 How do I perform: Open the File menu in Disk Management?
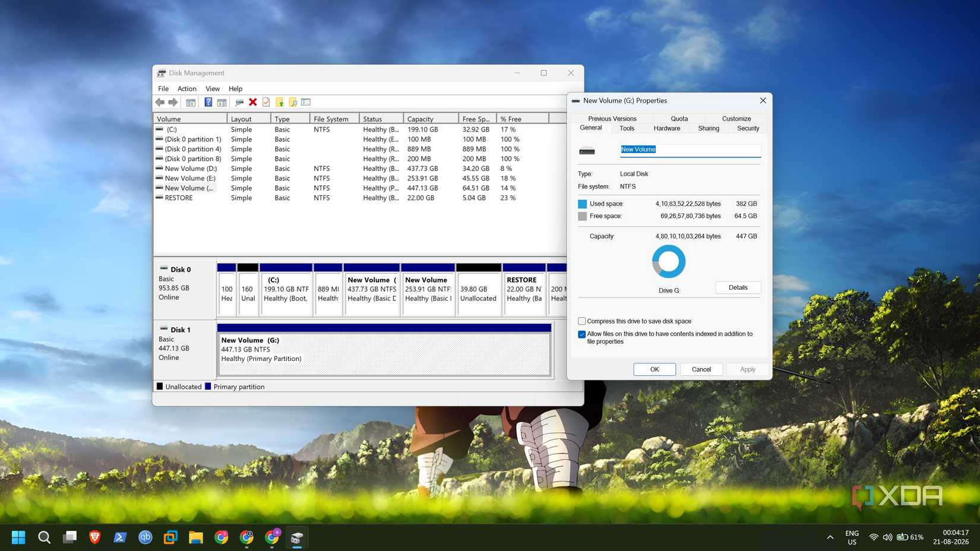click(163, 88)
